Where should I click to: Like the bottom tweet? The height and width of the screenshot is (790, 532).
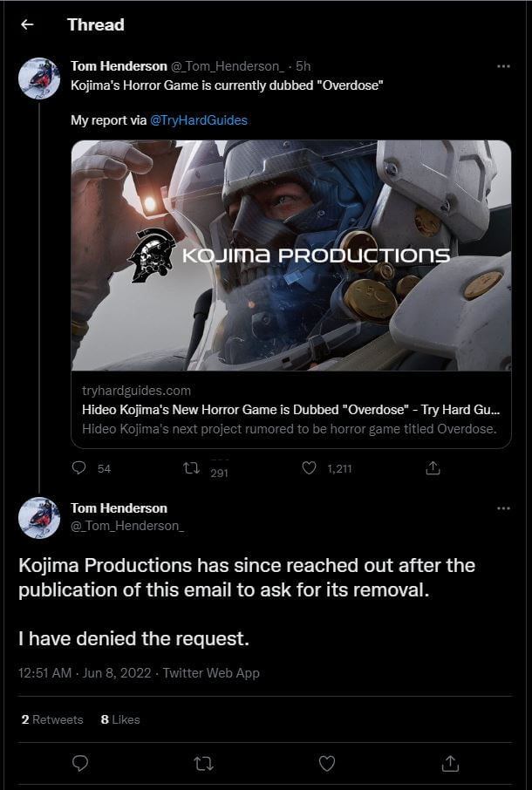click(x=327, y=763)
